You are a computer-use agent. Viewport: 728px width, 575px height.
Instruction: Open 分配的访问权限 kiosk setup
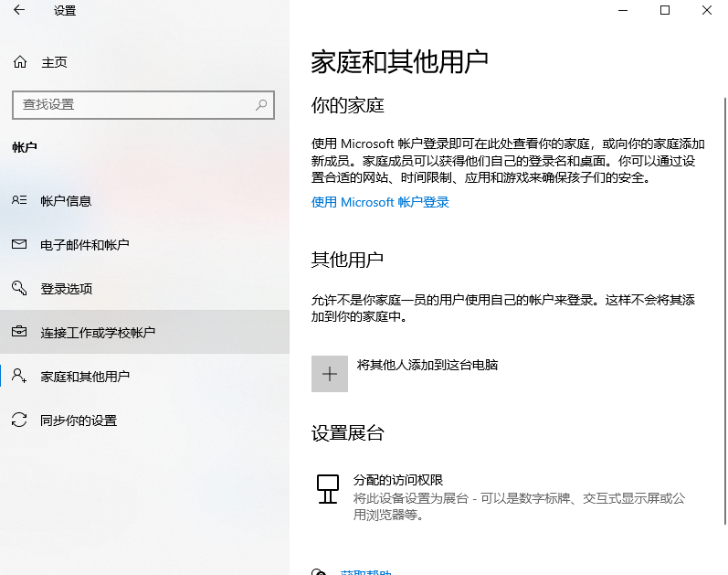[x=397, y=480]
